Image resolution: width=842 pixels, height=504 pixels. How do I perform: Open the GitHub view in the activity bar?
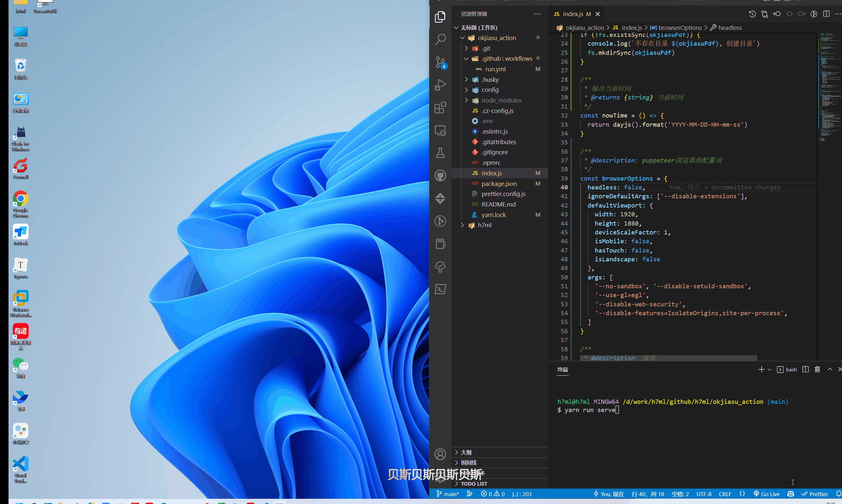440,176
